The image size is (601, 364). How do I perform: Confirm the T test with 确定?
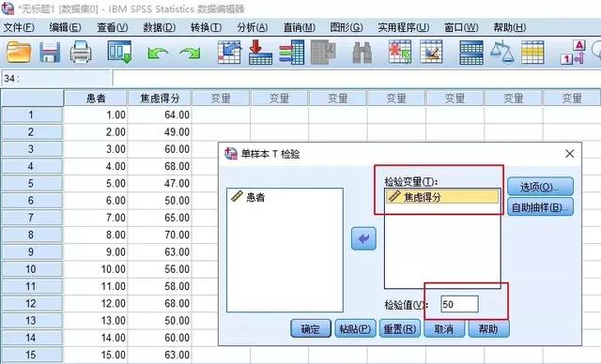(311, 328)
